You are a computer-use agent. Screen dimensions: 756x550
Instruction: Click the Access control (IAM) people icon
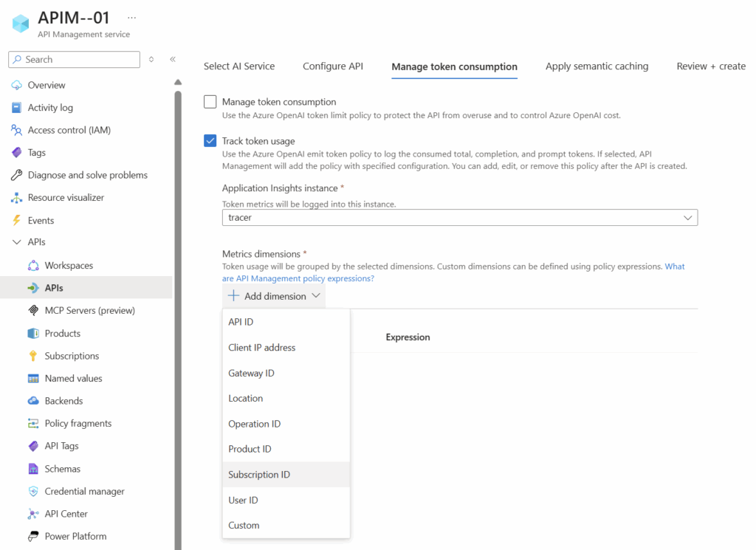pos(16,130)
